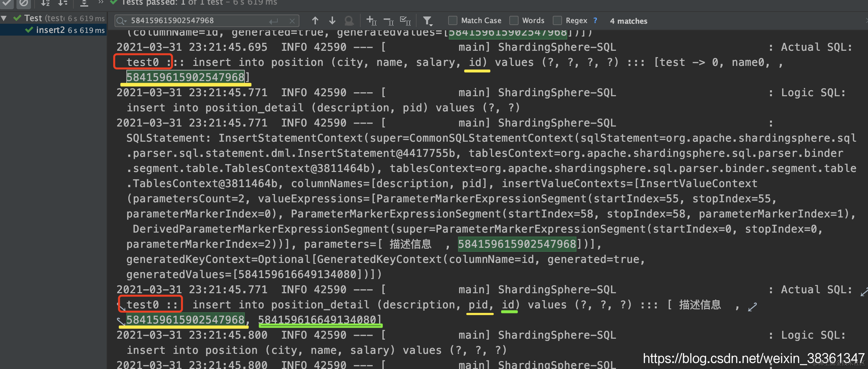The height and width of the screenshot is (369, 868).
Task: Enable Words checkbox
Action: (514, 20)
